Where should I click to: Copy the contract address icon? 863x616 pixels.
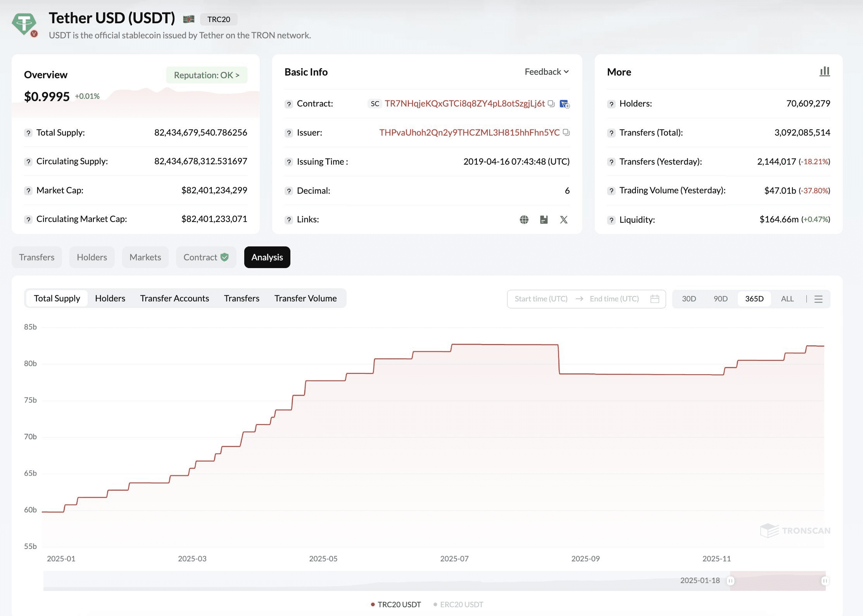[551, 103]
